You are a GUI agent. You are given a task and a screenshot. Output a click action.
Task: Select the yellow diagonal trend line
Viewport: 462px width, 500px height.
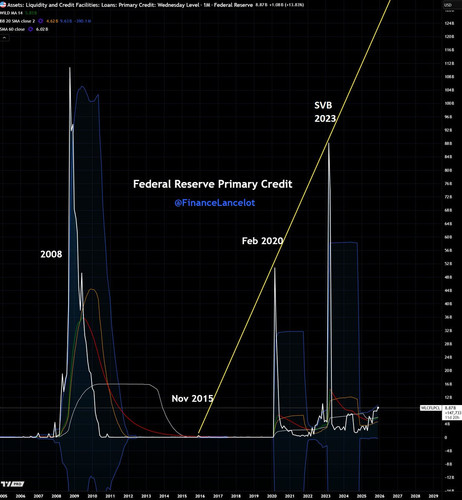click(294, 217)
